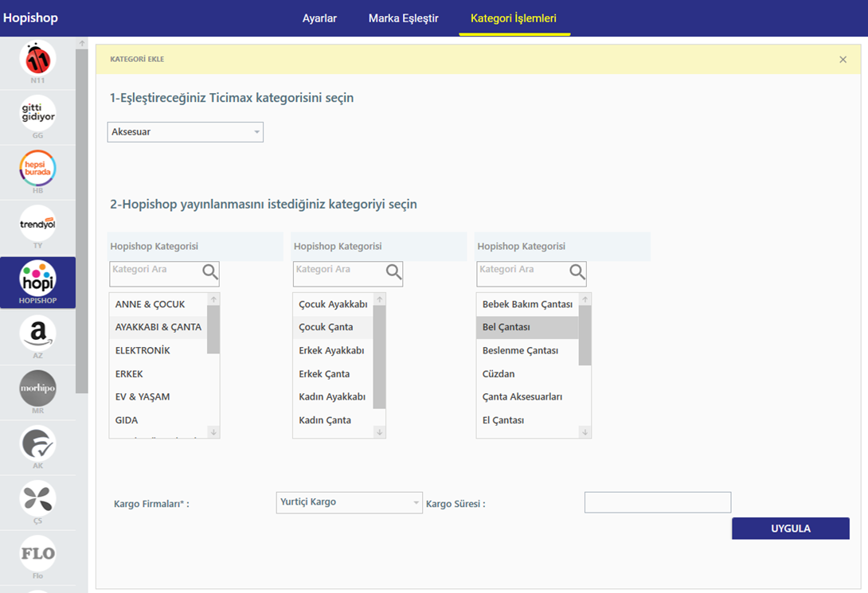Click first category list scroll-up arrow
This screenshot has height=593, width=868.
click(x=213, y=299)
